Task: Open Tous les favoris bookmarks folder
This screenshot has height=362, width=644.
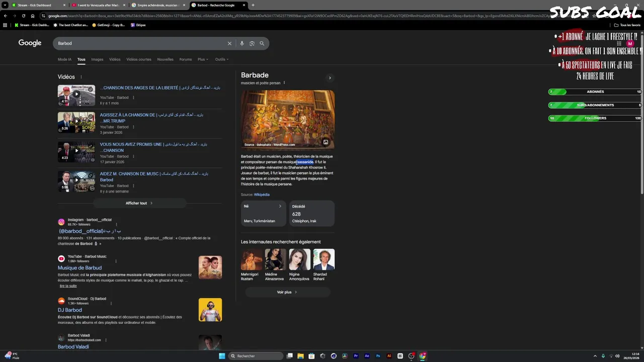Action: (x=627, y=25)
